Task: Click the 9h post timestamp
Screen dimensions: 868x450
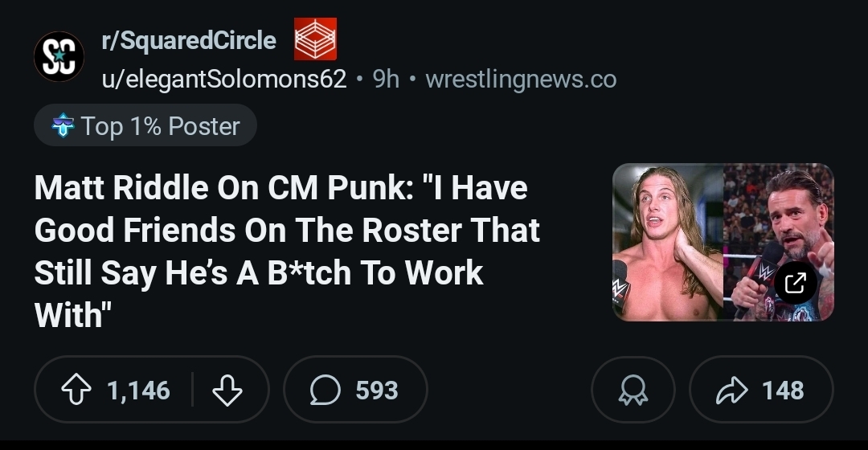Action: [x=386, y=79]
